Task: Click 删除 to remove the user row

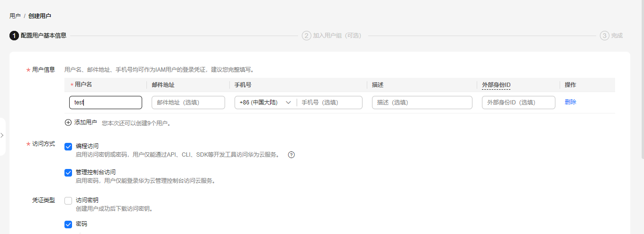Action: [570, 102]
